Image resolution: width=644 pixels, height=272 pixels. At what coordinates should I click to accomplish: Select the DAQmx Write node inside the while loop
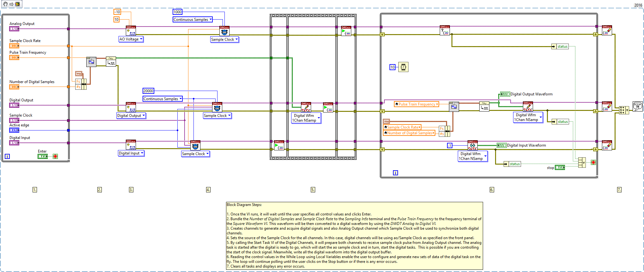coord(528,106)
